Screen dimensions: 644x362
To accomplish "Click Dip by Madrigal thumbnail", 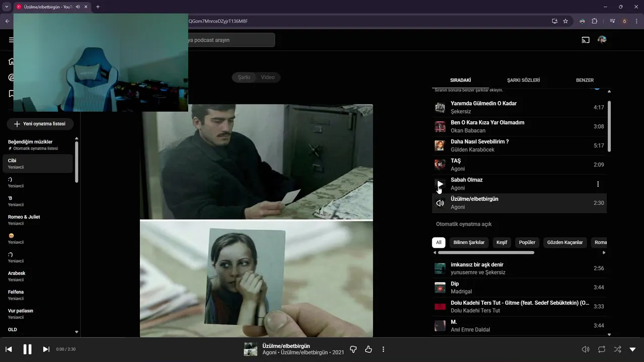I will [x=440, y=288].
